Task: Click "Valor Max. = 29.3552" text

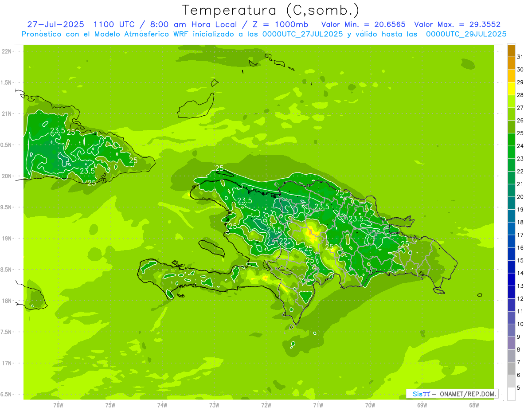Action: (457, 24)
